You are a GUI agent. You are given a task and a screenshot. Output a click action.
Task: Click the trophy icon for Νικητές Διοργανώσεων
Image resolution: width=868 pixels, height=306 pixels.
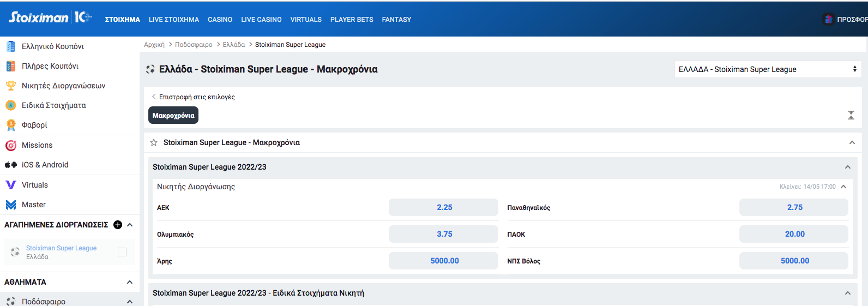point(11,86)
